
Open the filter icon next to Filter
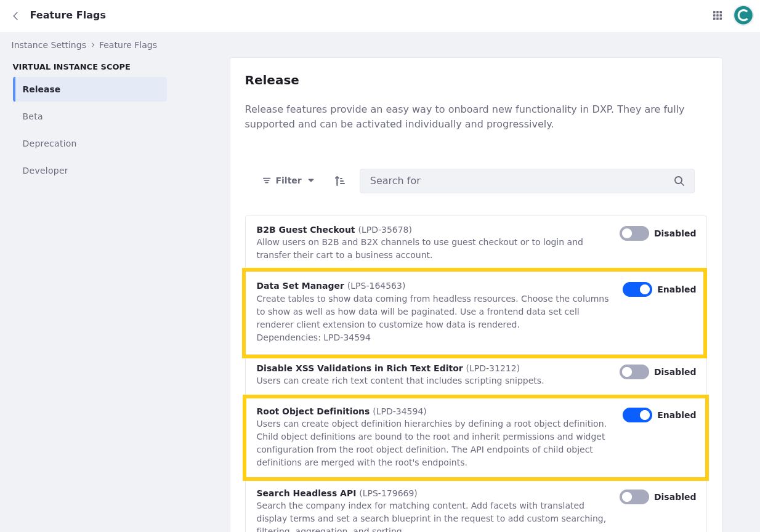click(x=267, y=181)
